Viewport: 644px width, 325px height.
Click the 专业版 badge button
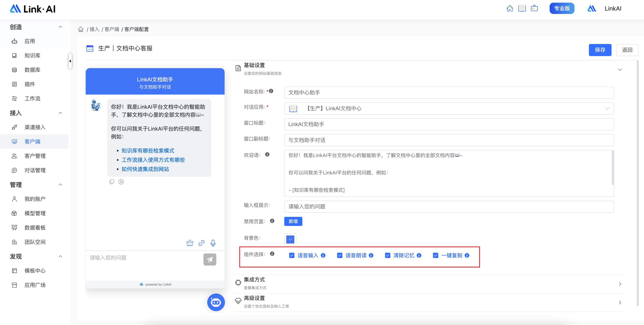[x=562, y=8]
